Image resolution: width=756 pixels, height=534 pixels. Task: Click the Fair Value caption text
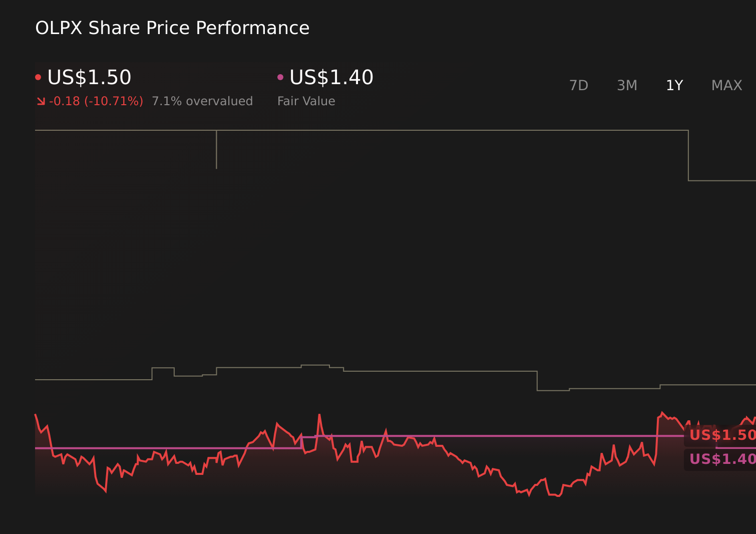point(306,101)
